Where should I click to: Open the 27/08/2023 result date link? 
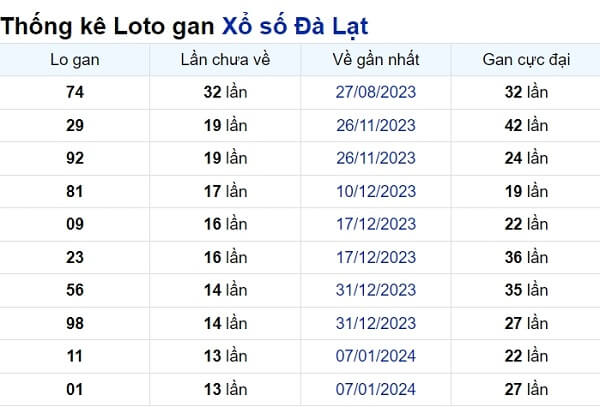tap(376, 92)
